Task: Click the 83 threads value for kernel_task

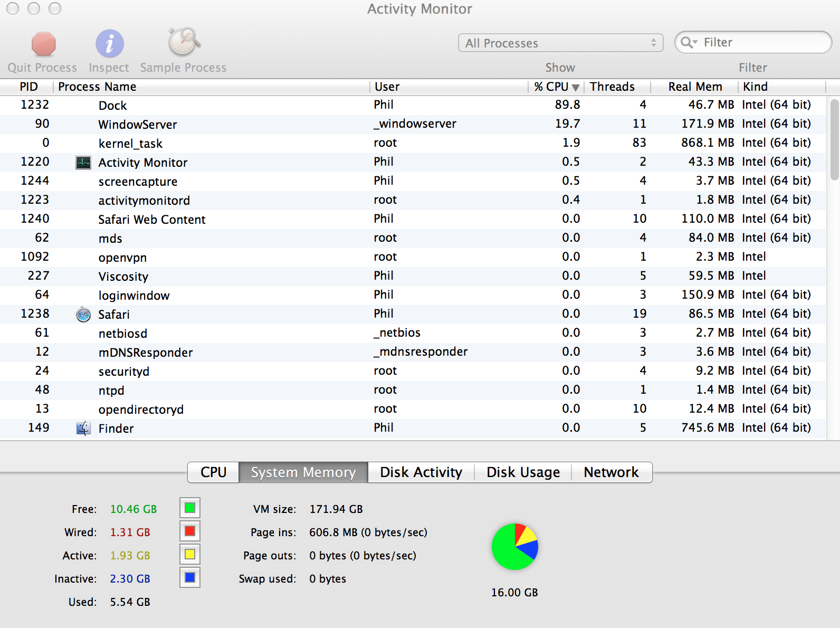Action: (639, 142)
